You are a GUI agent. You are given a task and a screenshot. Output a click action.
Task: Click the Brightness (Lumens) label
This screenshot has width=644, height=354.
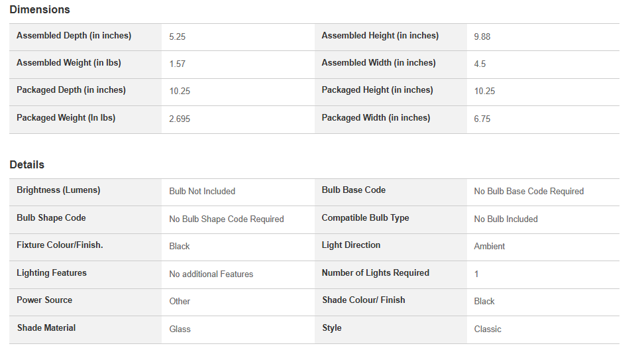(58, 190)
